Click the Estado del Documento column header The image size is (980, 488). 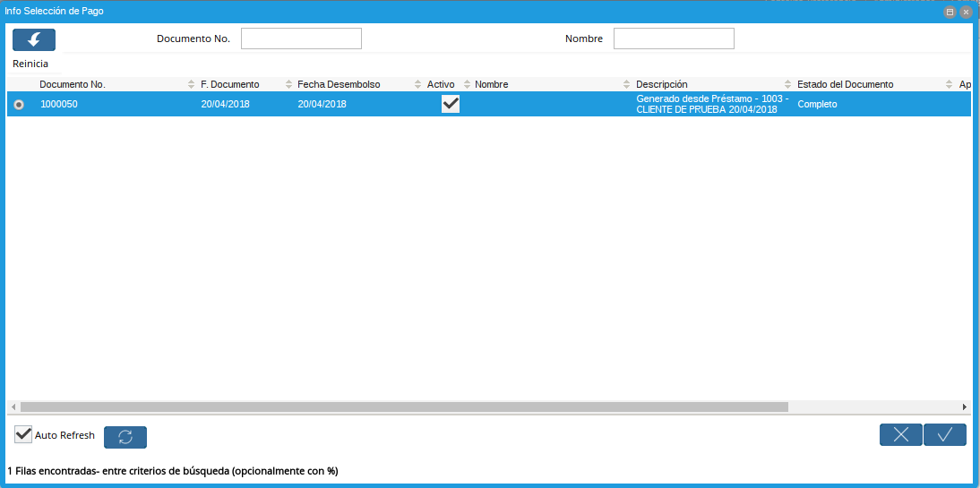(x=846, y=84)
